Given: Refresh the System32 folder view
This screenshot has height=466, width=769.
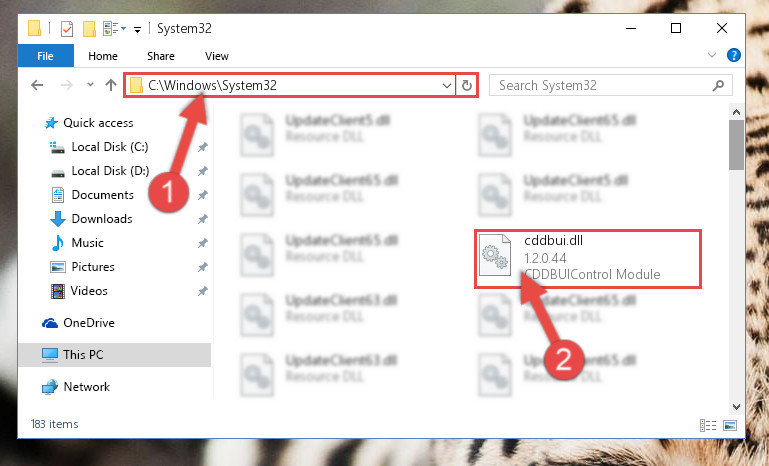Looking at the screenshot, I should click(467, 86).
